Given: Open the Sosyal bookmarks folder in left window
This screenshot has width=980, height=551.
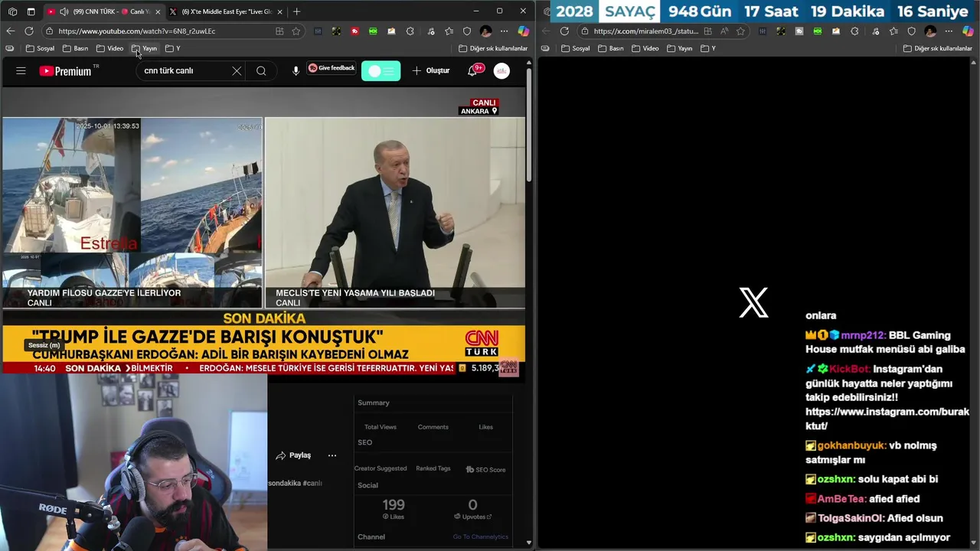Looking at the screenshot, I should 40,48.
